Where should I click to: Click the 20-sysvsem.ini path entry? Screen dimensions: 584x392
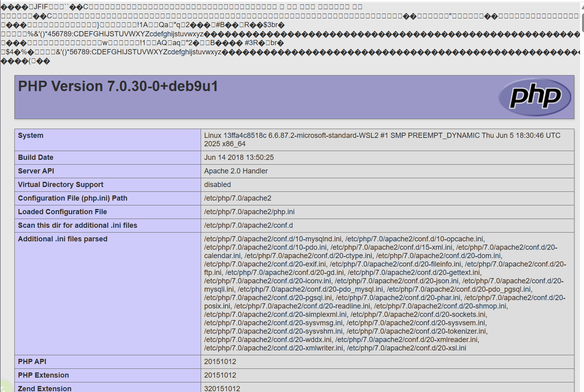tap(415, 323)
